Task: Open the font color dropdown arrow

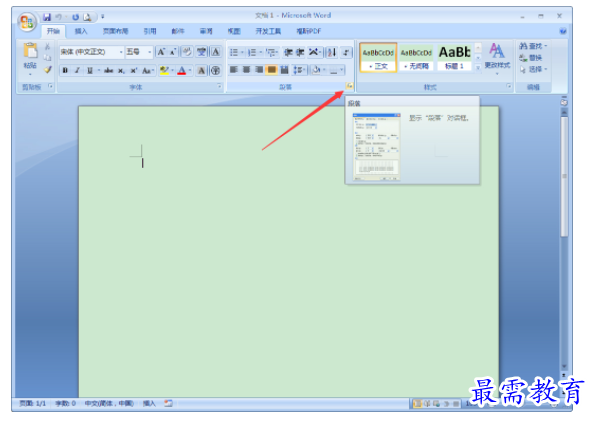Action: click(x=190, y=70)
